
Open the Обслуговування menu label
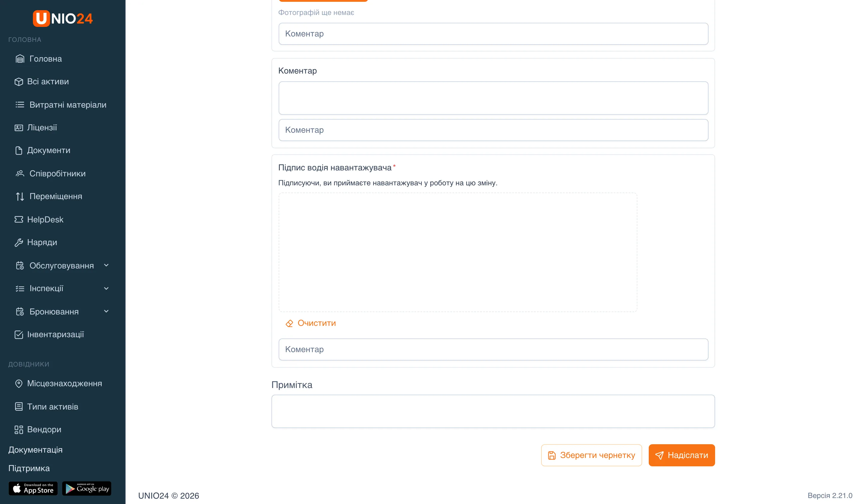pos(62,266)
